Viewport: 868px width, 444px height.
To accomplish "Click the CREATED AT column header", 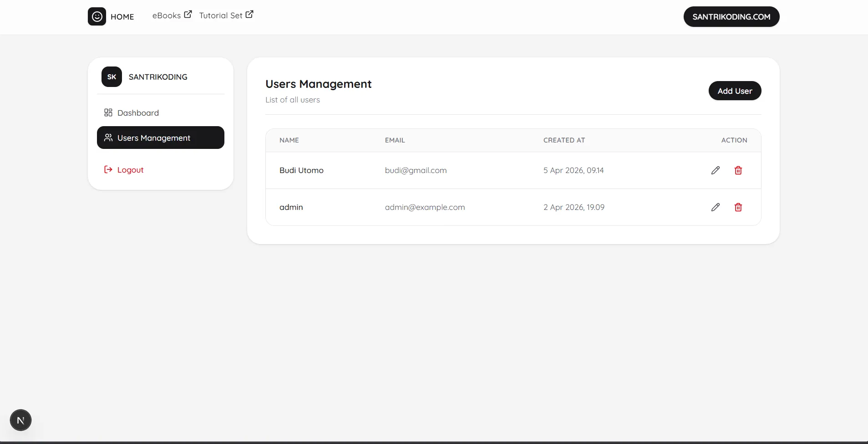I will [564, 140].
